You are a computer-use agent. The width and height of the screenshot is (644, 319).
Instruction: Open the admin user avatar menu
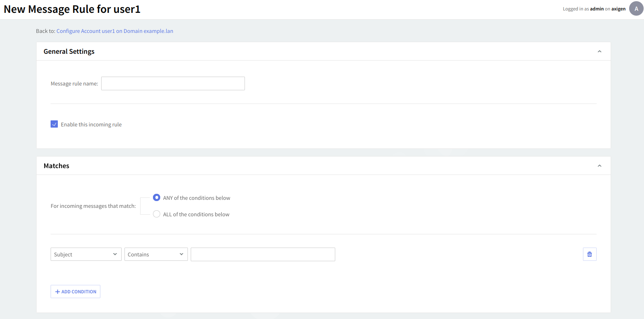click(x=636, y=8)
